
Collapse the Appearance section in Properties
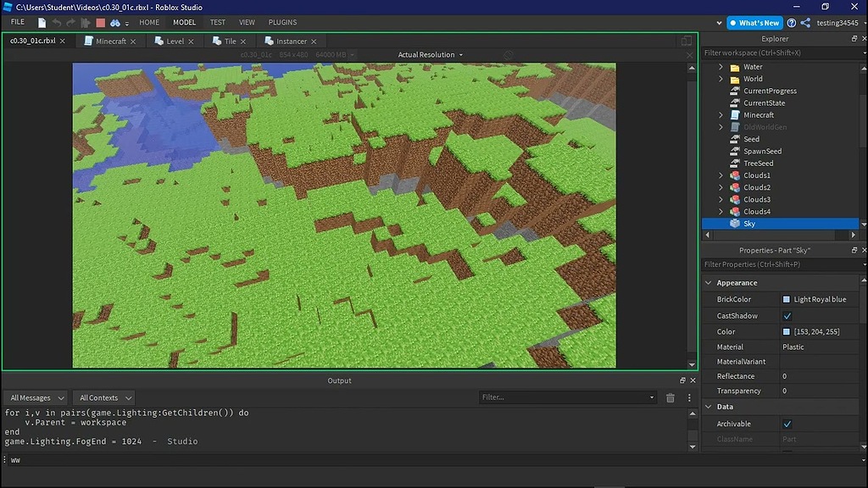709,282
